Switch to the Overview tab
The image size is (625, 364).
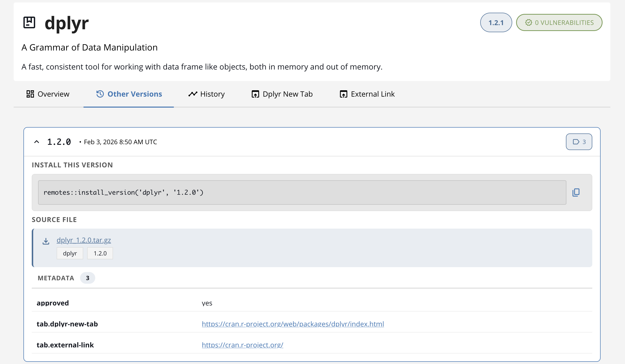pyautogui.click(x=48, y=94)
